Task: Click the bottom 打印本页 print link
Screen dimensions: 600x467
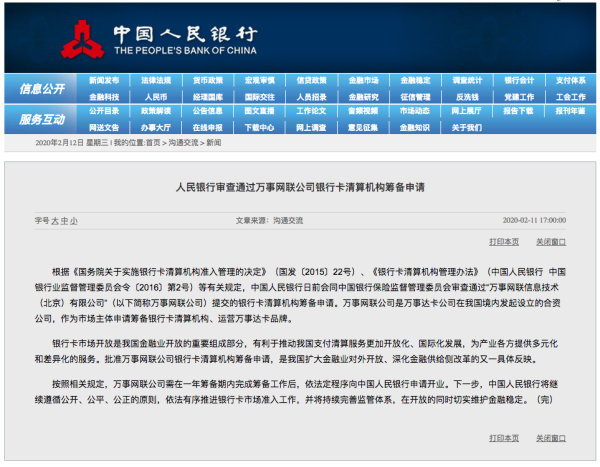Action: 504,438
